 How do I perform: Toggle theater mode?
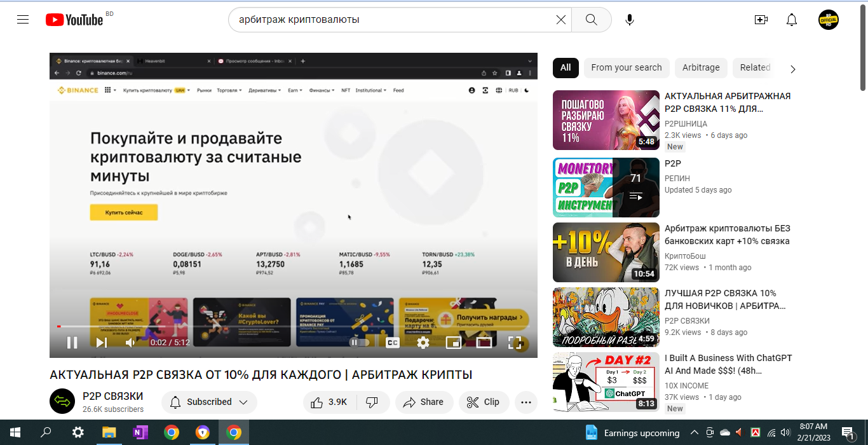(484, 343)
